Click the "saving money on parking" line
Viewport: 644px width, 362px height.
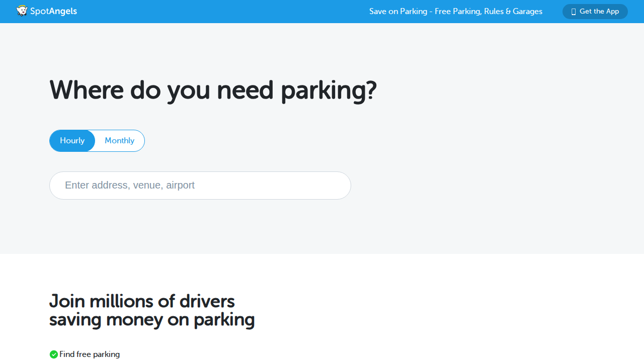152,320
